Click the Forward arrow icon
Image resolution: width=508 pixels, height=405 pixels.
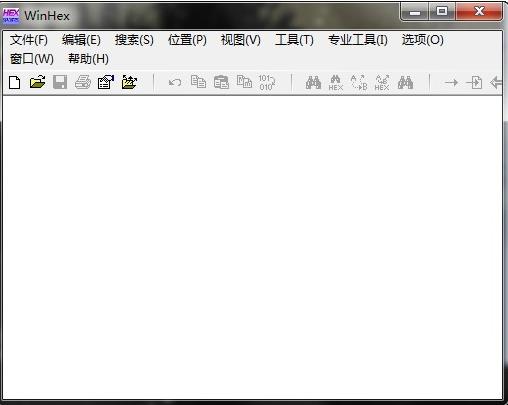(x=451, y=82)
